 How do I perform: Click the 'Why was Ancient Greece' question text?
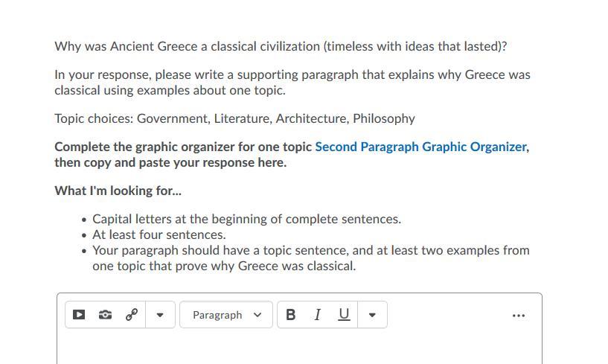point(280,46)
